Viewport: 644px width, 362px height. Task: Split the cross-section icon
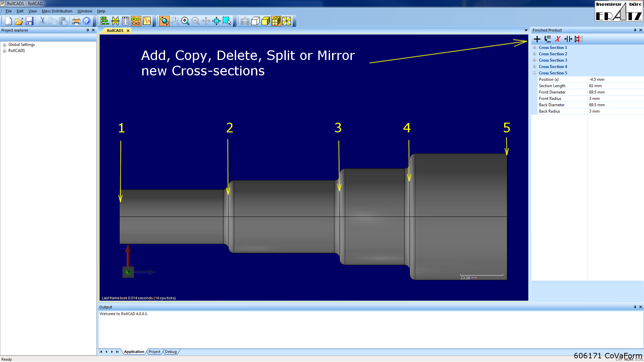tap(568, 39)
